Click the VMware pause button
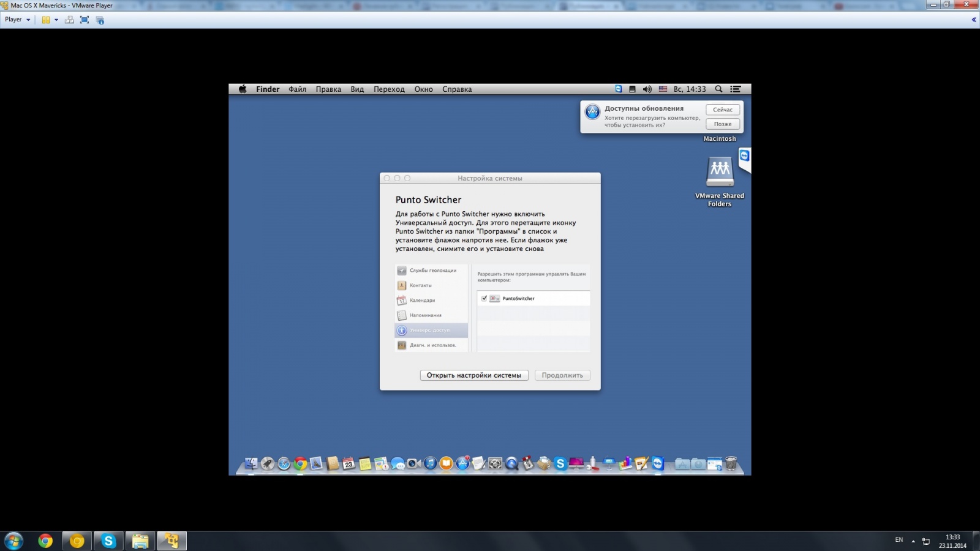 tap(46, 20)
